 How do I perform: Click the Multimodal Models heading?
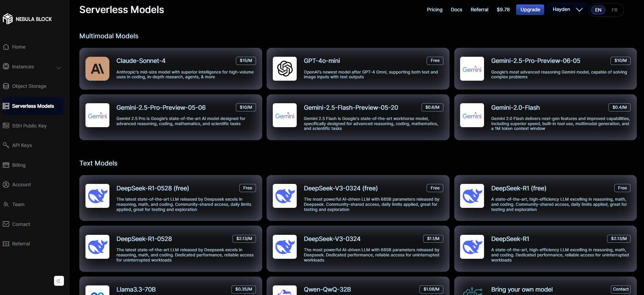click(109, 36)
